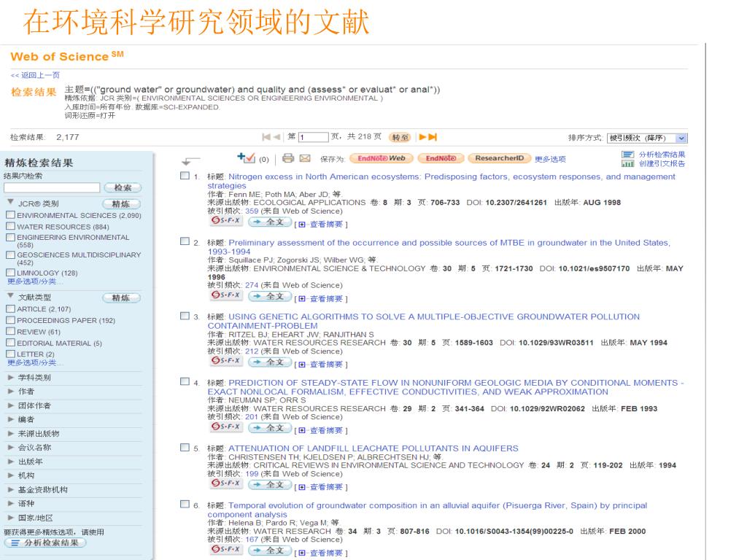This screenshot has width=747, height=560.
Task: Expand the 国家/地区 filter
Action: coord(10,518)
